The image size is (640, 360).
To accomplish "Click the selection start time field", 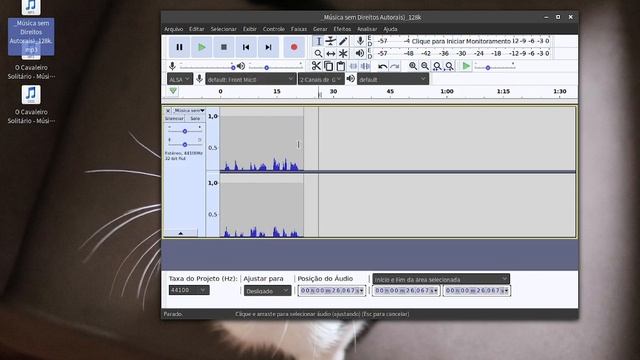I will click(x=406, y=291).
